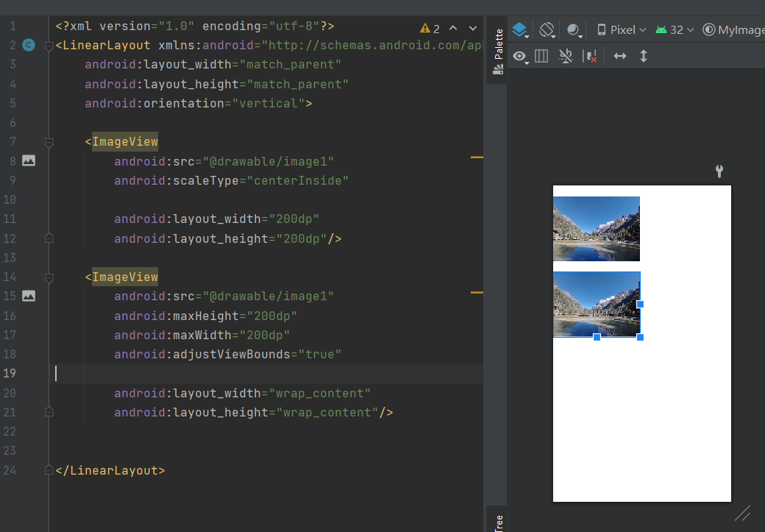Viewport: 765px width, 532px height.
Task: Toggle the Night Mode theme icon
Action: click(574, 29)
